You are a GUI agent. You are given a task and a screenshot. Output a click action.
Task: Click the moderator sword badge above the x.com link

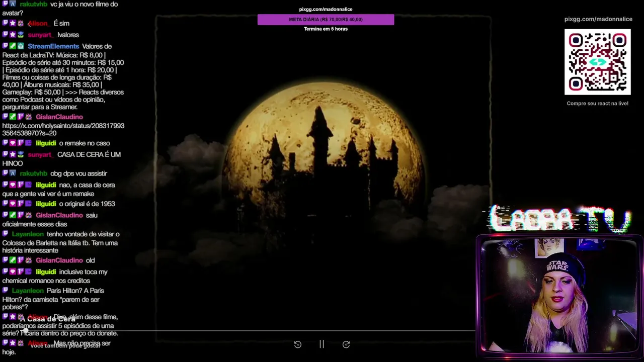click(13, 117)
